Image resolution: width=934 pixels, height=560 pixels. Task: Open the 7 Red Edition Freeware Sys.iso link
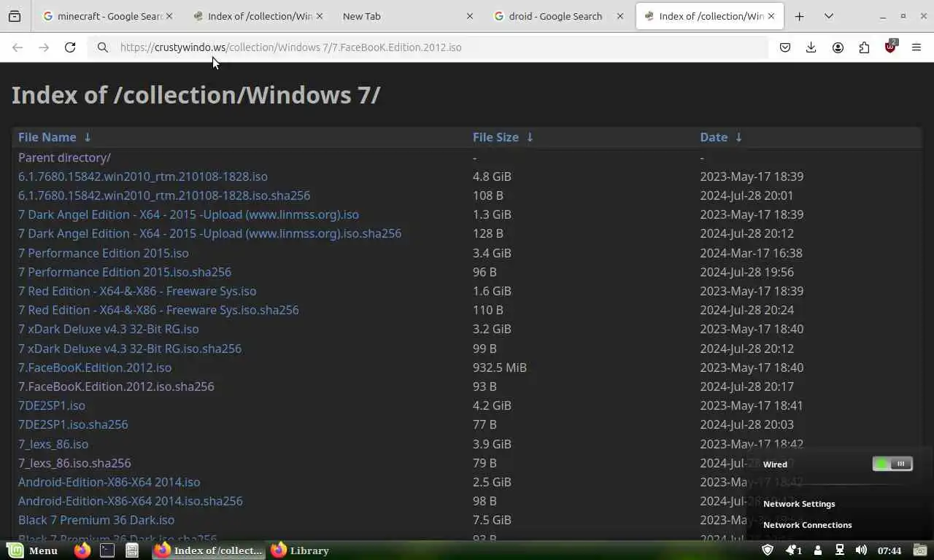(137, 291)
